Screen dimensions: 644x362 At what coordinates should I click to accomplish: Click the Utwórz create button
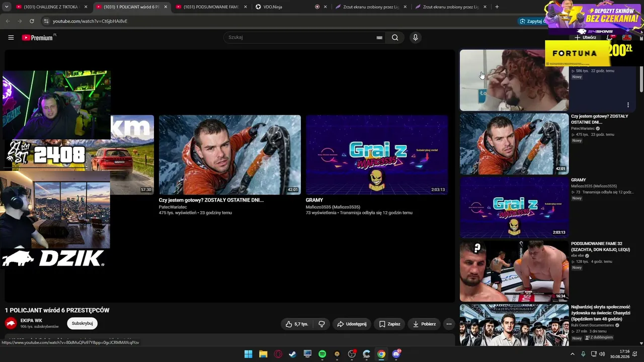pos(585,37)
